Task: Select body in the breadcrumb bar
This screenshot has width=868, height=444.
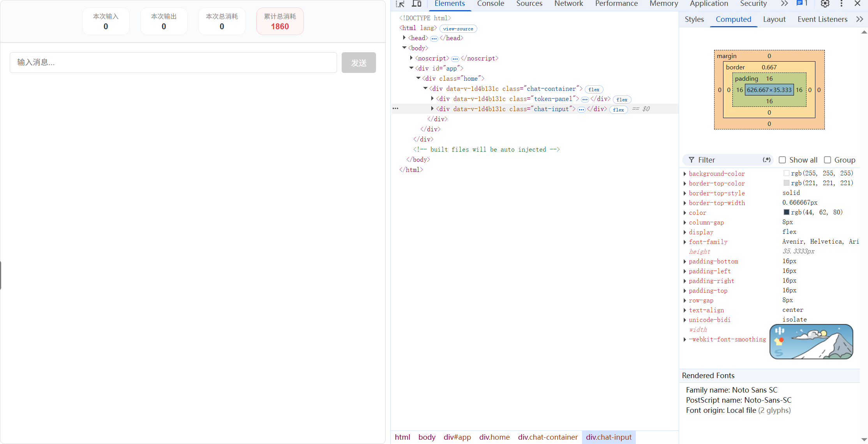Action: click(427, 437)
